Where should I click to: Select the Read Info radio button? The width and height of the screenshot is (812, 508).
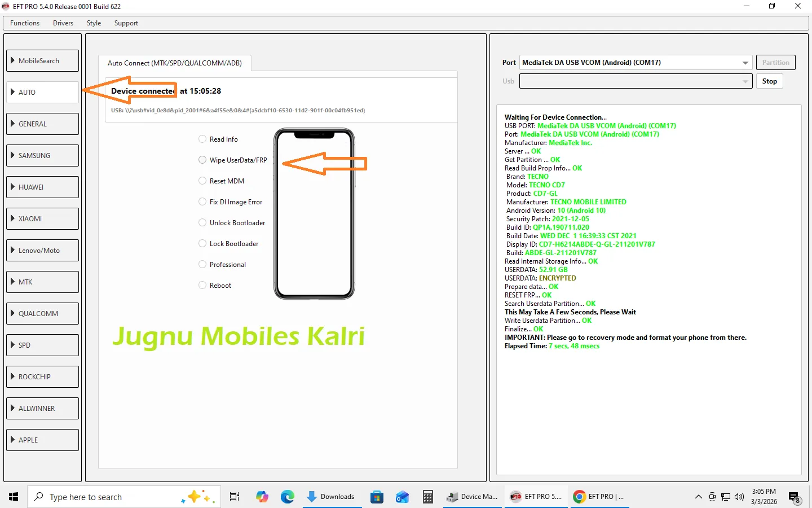[202, 139]
